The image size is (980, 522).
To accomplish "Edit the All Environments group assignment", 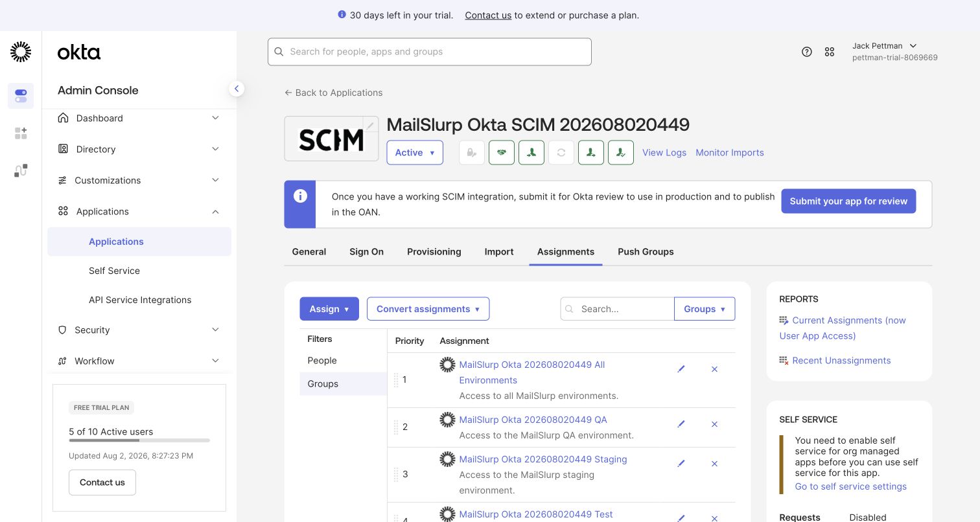I will point(681,369).
